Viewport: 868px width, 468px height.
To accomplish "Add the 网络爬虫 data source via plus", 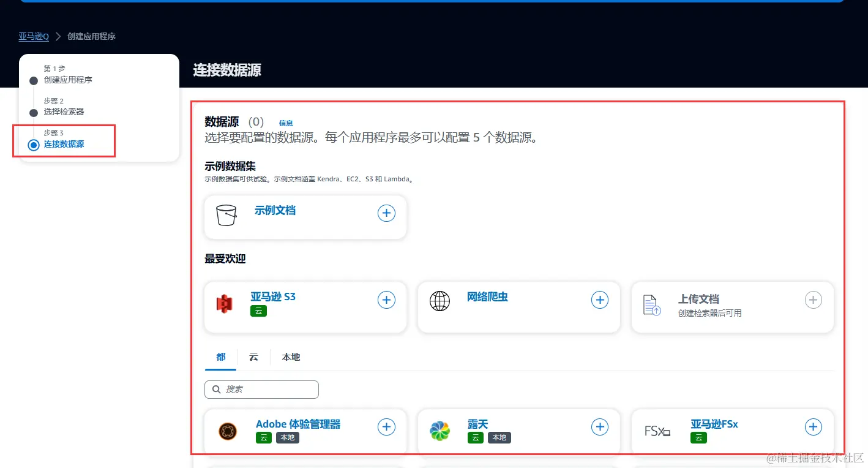I will click(x=600, y=300).
